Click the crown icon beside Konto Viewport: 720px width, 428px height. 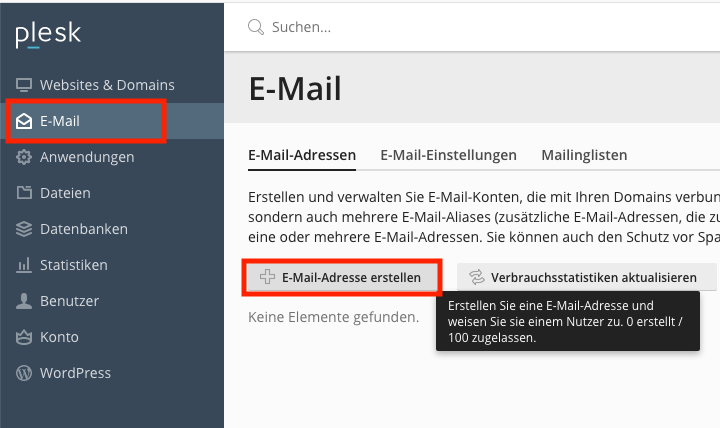click(x=24, y=337)
